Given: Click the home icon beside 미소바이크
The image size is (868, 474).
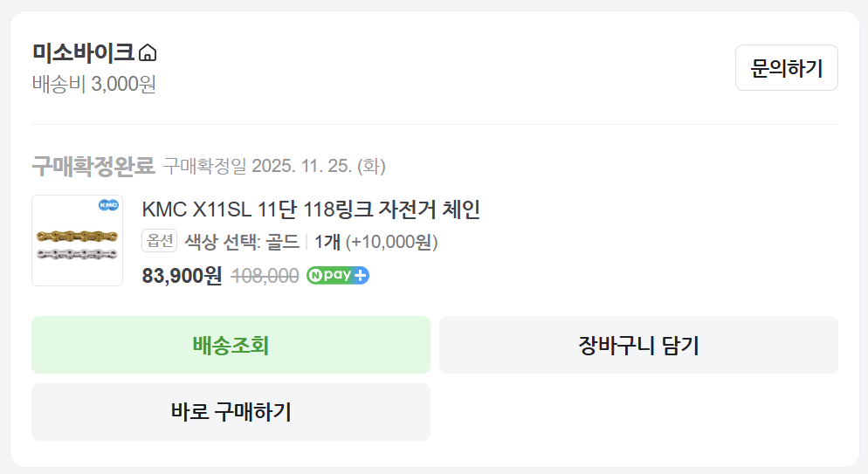Looking at the screenshot, I should pyautogui.click(x=148, y=53).
